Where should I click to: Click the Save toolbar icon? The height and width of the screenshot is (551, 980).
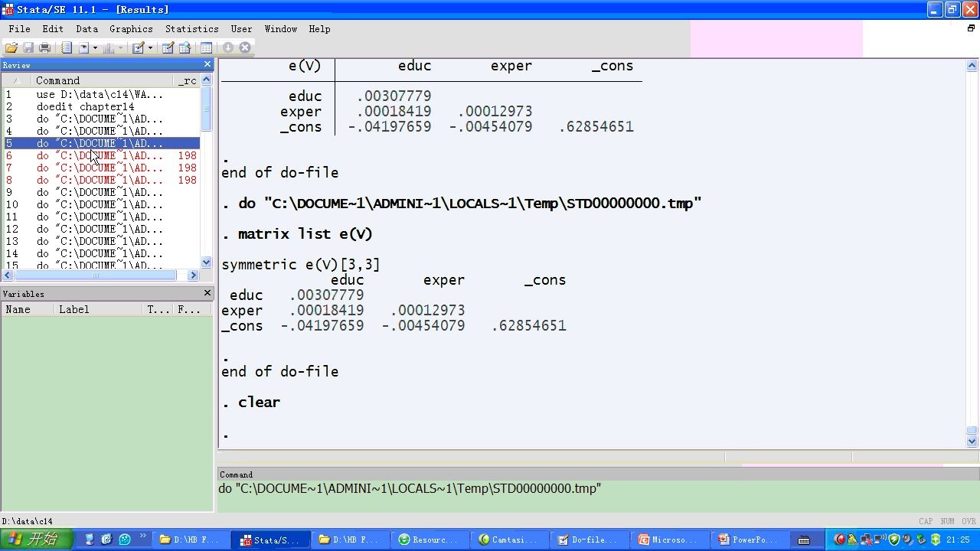click(x=28, y=47)
